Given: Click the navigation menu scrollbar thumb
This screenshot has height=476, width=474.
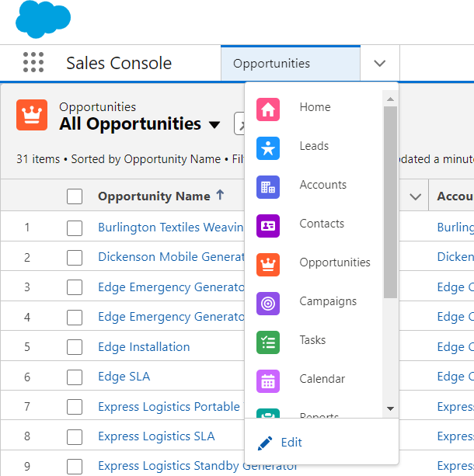Looking at the screenshot, I should 390,202.
